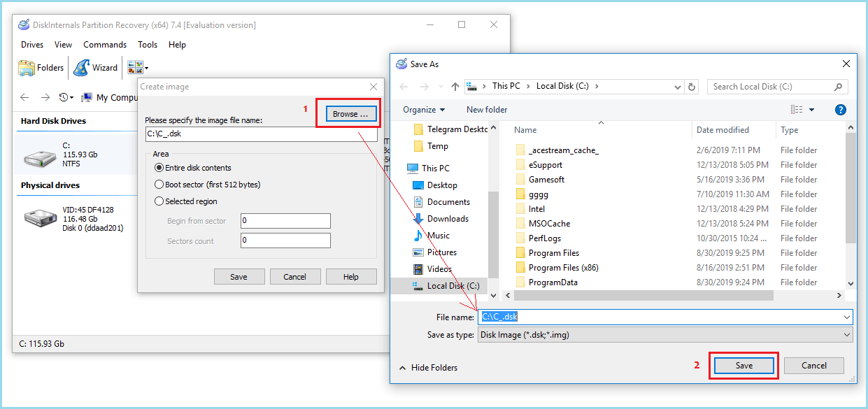
Task: Click the Save As help question icon
Action: pyautogui.click(x=841, y=110)
